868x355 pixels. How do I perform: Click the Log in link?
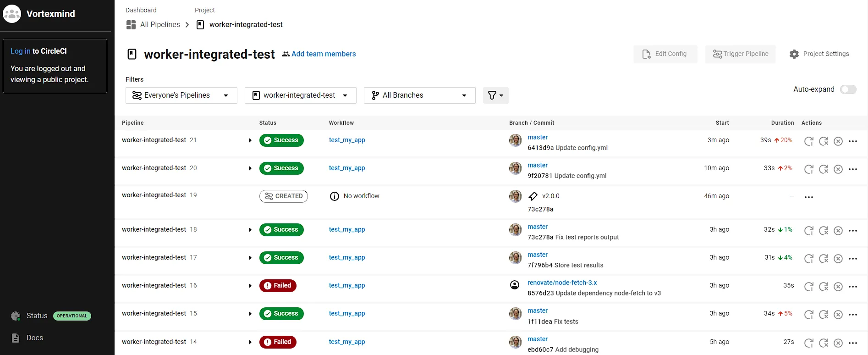point(21,51)
